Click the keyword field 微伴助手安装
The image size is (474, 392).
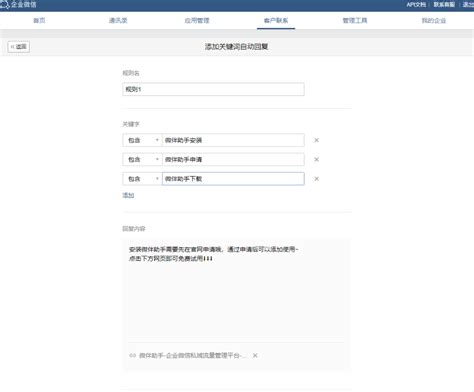(x=233, y=140)
